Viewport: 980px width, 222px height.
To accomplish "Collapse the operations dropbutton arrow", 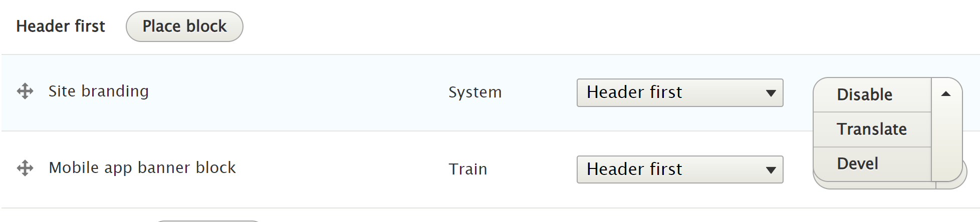I will [946, 94].
